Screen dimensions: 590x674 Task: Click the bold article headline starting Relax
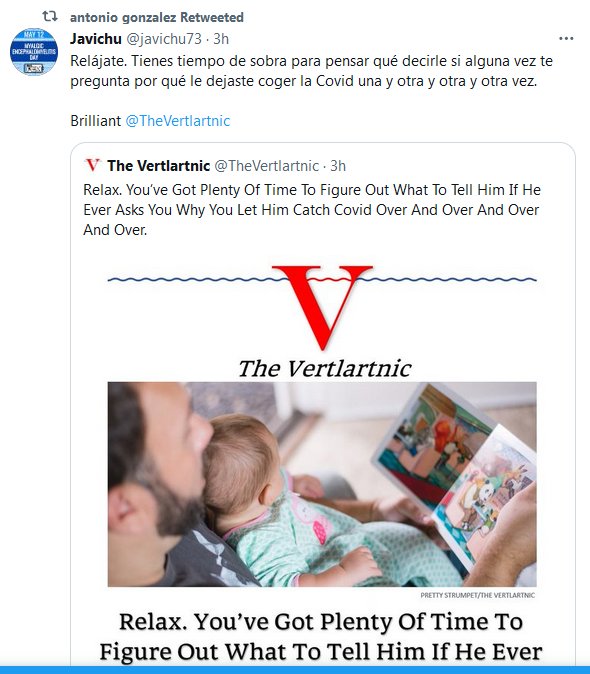pyautogui.click(x=321, y=637)
